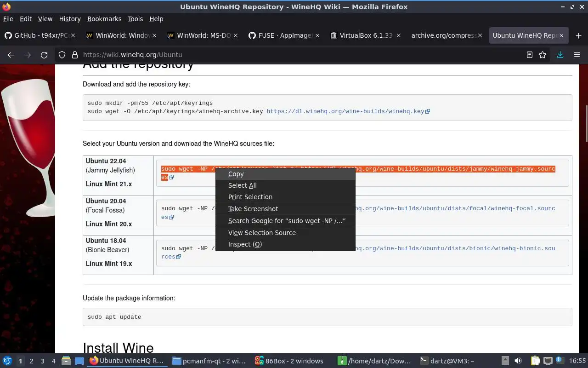
Task: Close the archive.org tab
Action: coord(480,35)
